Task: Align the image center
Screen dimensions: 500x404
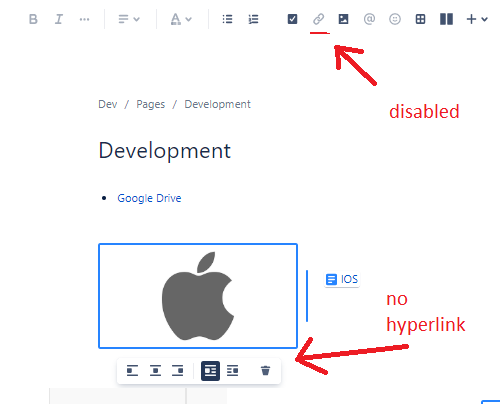Action: click(x=155, y=371)
